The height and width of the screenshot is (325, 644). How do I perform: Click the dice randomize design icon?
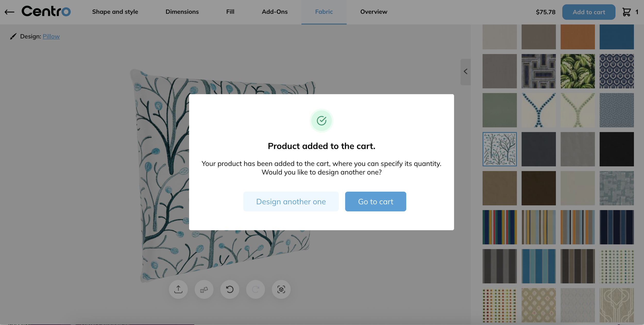pyautogui.click(x=204, y=289)
